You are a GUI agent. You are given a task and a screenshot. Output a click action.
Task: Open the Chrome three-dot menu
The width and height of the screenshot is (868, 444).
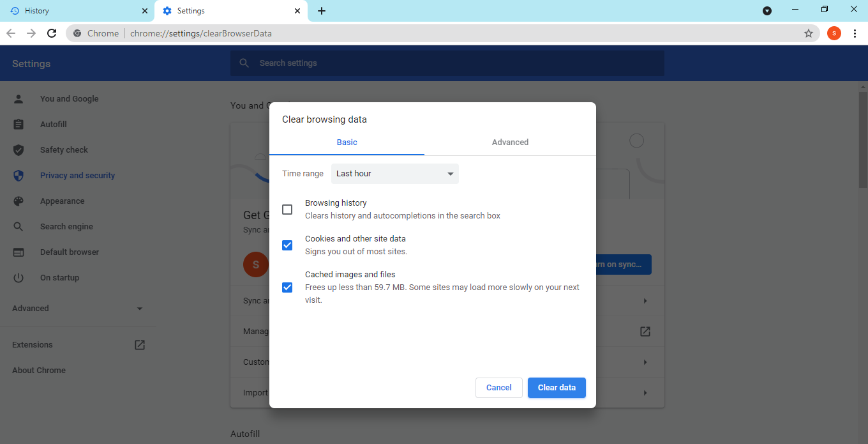pyautogui.click(x=855, y=33)
